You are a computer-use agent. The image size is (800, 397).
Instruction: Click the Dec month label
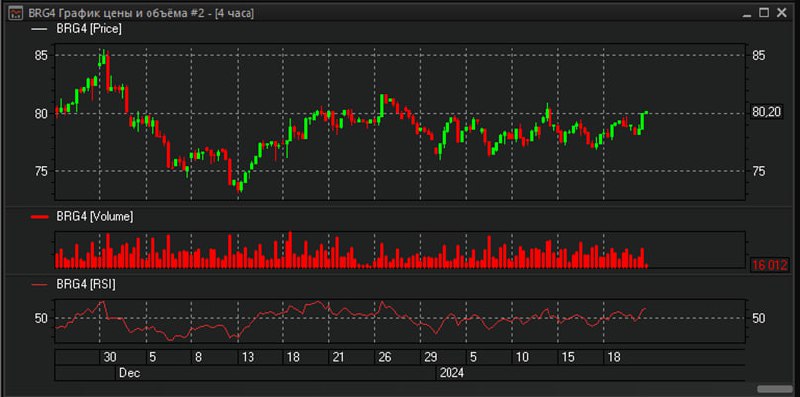(x=130, y=373)
